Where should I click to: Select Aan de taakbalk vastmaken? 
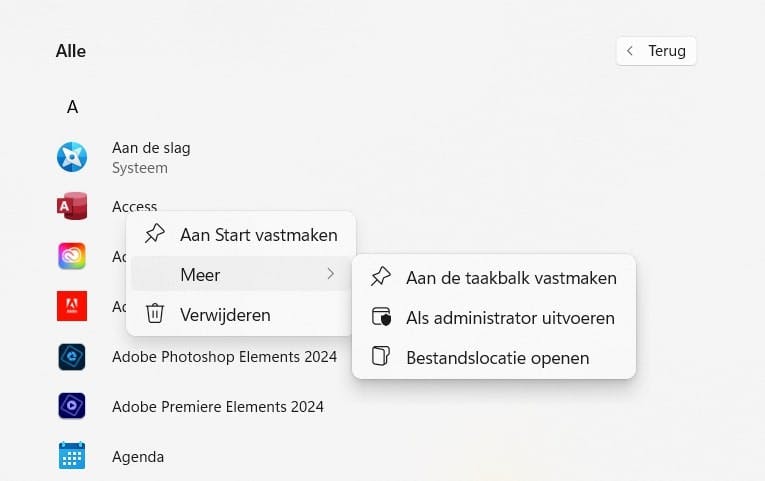tap(511, 278)
